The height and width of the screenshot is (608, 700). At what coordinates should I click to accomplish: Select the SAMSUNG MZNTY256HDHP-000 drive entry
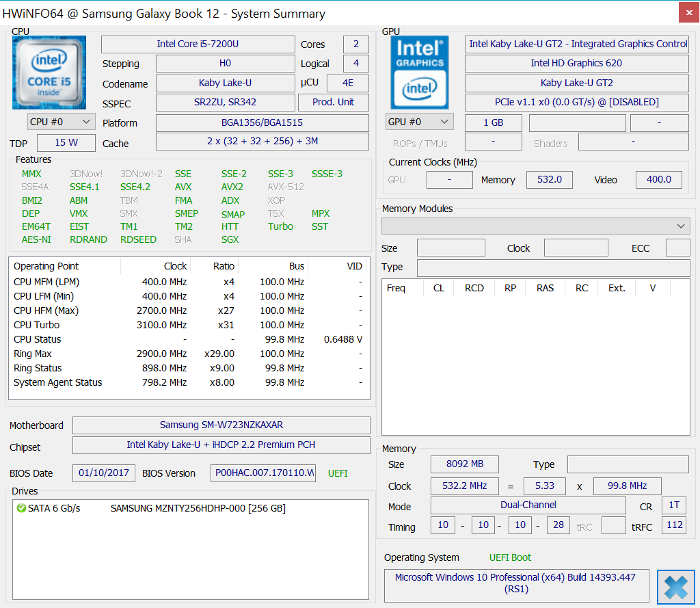tap(198, 508)
